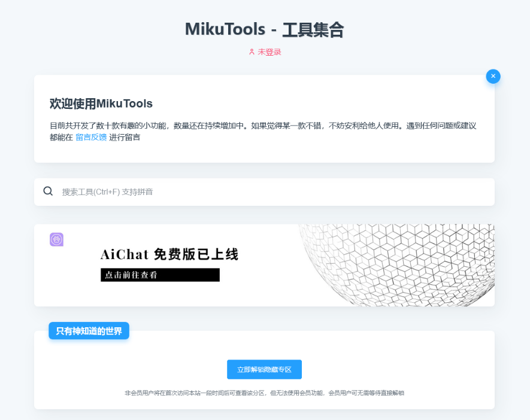Screen dimensions: 530x420
Task: Open the AiChat 免费版已上线 banner
Action: pos(264,266)
